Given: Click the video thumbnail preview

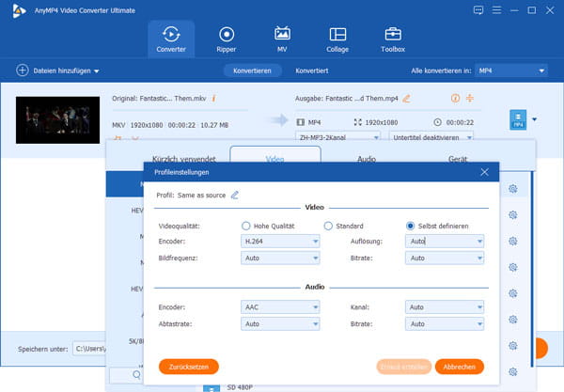Looking at the screenshot, I should (x=57, y=119).
